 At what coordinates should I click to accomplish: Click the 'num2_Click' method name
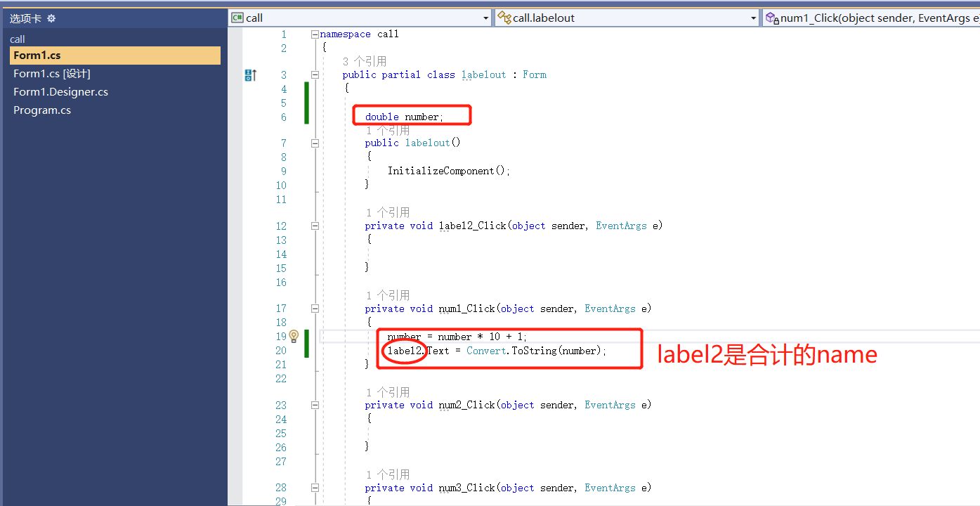tap(467, 405)
